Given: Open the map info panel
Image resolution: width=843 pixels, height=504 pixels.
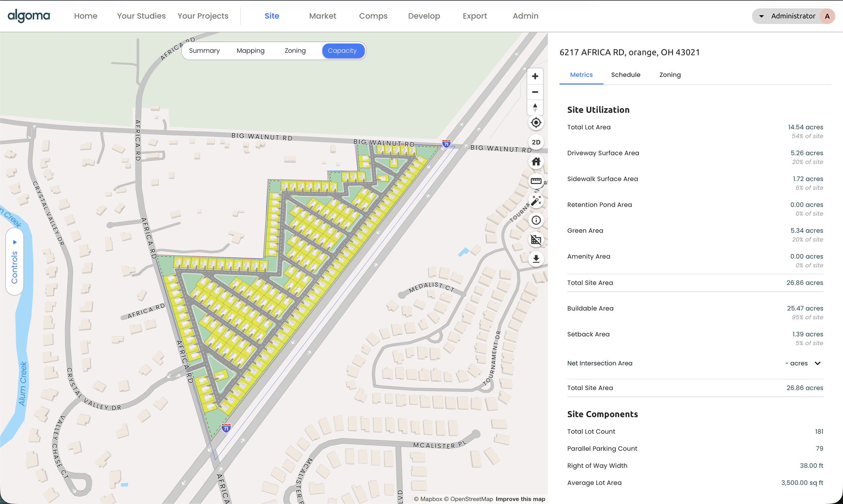Looking at the screenshot, I should 536,220.
